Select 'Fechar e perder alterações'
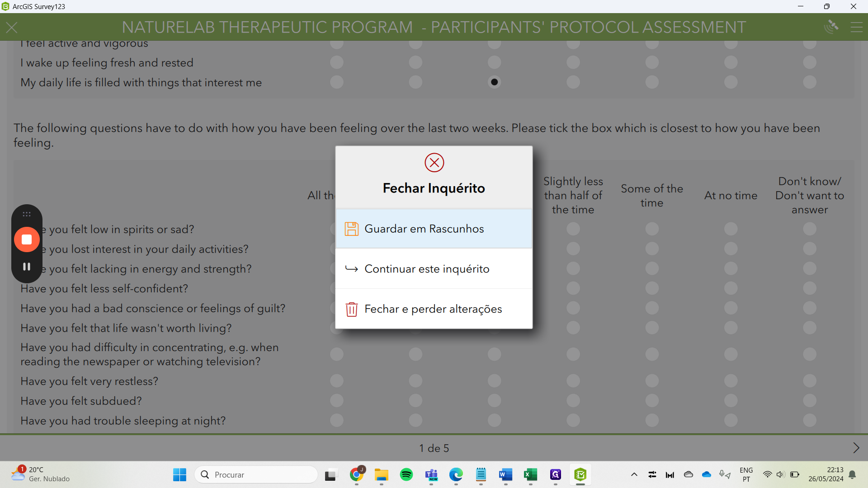The image size is (868, 488). click(434, 309)
